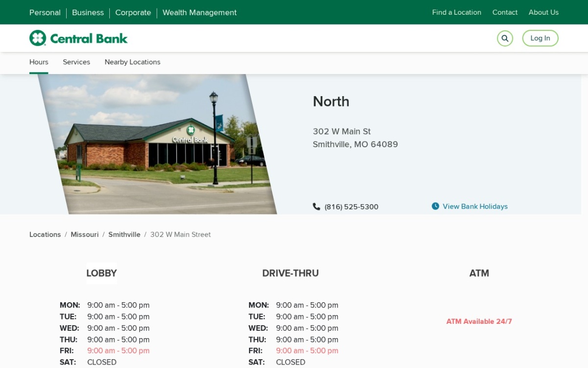Click View Bank Holidays link
The height and width of the screenshot is (368, 588).
point(475,207)
